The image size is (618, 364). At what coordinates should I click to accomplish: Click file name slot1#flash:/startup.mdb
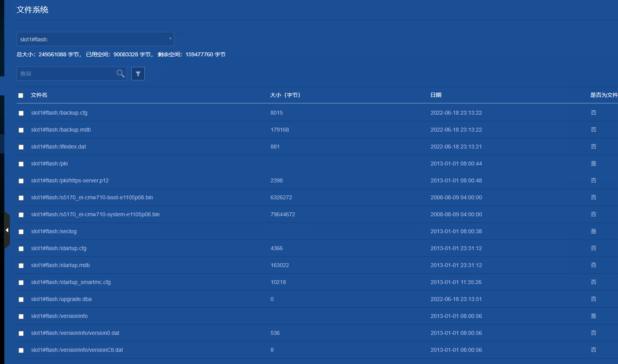coord(60,265)
